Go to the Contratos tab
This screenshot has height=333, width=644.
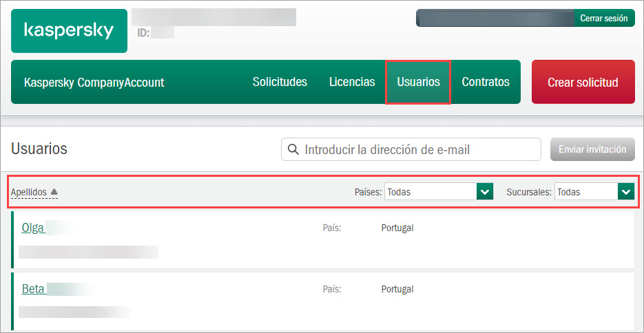pyautogui.click(x=486, y=82)
